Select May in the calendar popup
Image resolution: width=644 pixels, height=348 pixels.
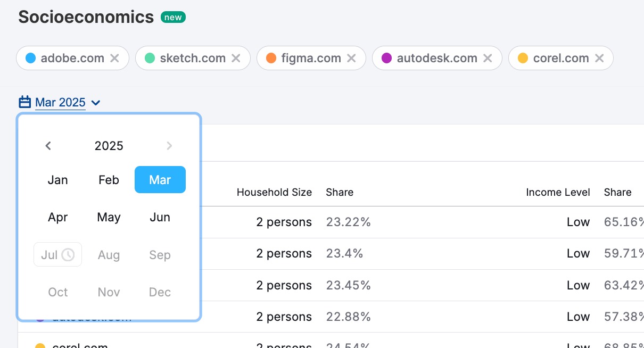[x=109, y=217]
